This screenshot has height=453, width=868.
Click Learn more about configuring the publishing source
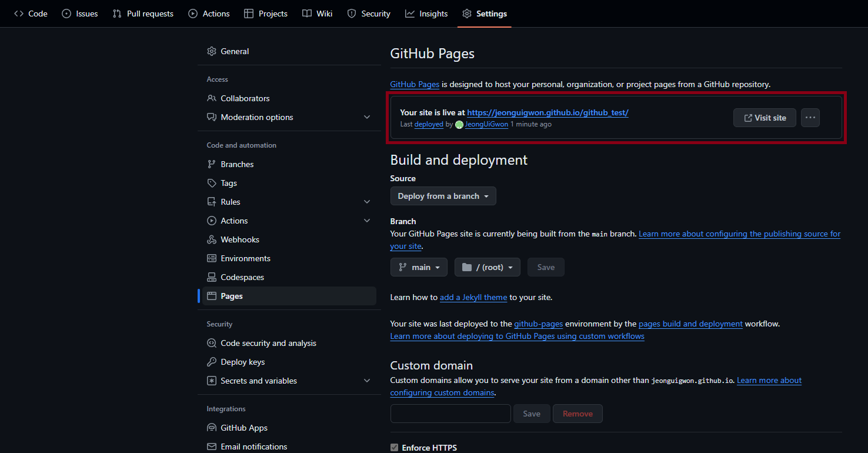(739, 234)
